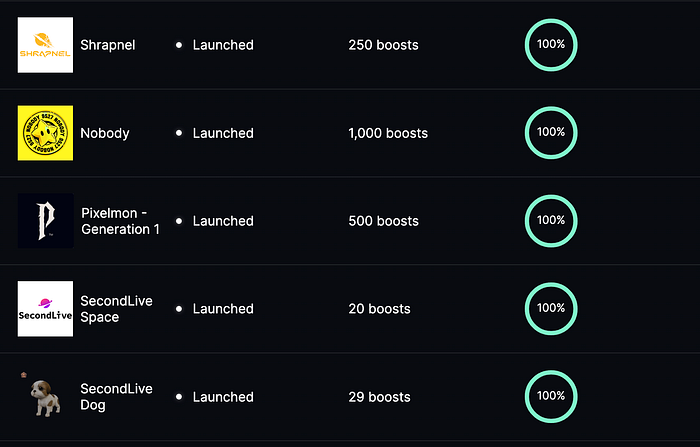Image resolution: width=700 pixels, height=447 pixels.
Task: Click Shrapnel's 100% progress ring
Action: [551, 44]
